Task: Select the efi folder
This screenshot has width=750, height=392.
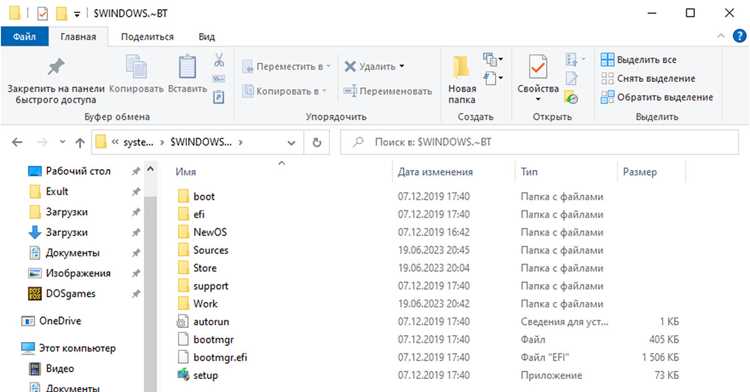Action: pyautogui.click(x=191, y=214)
